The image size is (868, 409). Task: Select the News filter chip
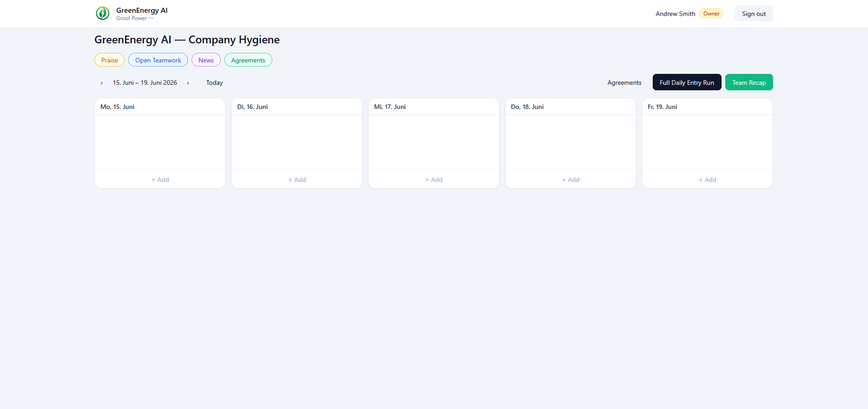(206, 60)
